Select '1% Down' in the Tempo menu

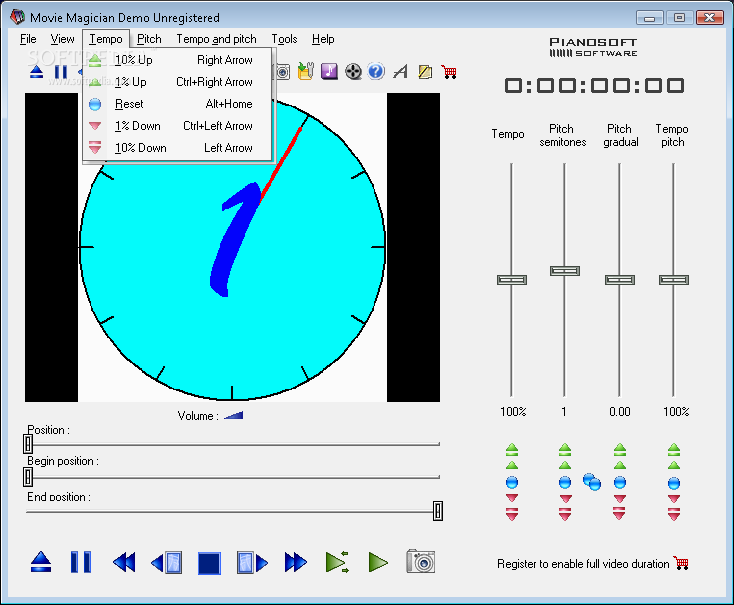click(137, 126)
